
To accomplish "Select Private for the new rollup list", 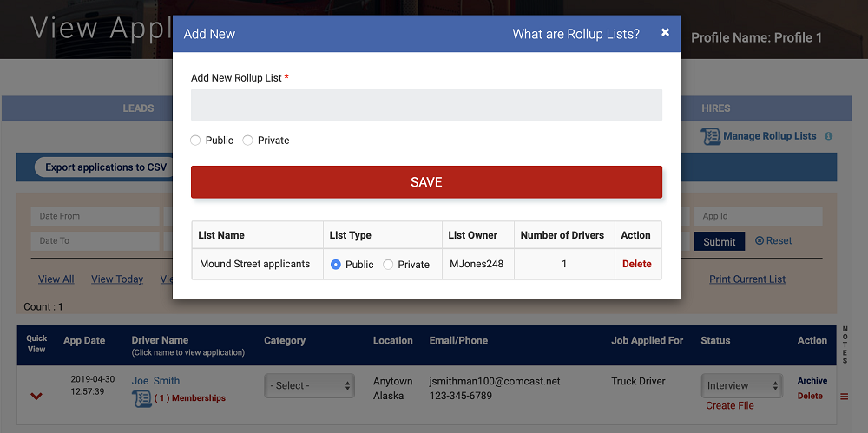I will point(247,141).
